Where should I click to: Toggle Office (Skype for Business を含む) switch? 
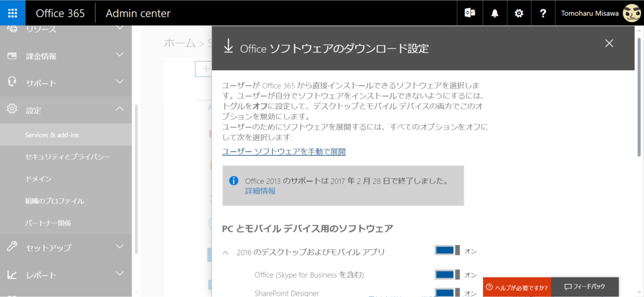447,274
